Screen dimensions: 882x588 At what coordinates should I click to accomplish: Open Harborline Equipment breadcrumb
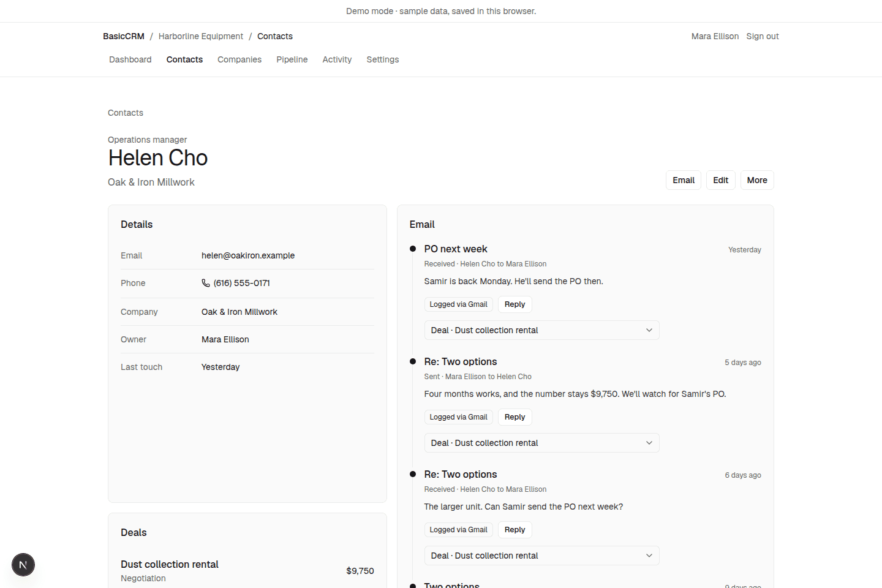[x=201, y=36]
